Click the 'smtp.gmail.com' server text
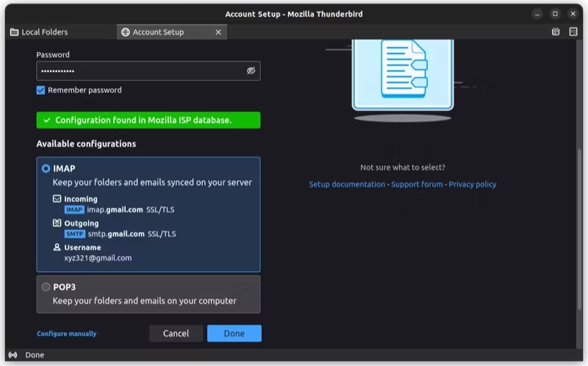Screen dimensions: 588x366 116,234
